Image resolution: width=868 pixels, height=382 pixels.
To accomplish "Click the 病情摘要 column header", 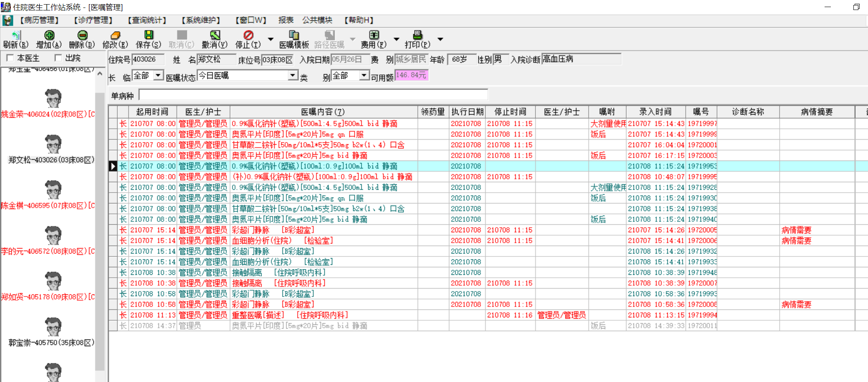I will click(x=817, y=112).
